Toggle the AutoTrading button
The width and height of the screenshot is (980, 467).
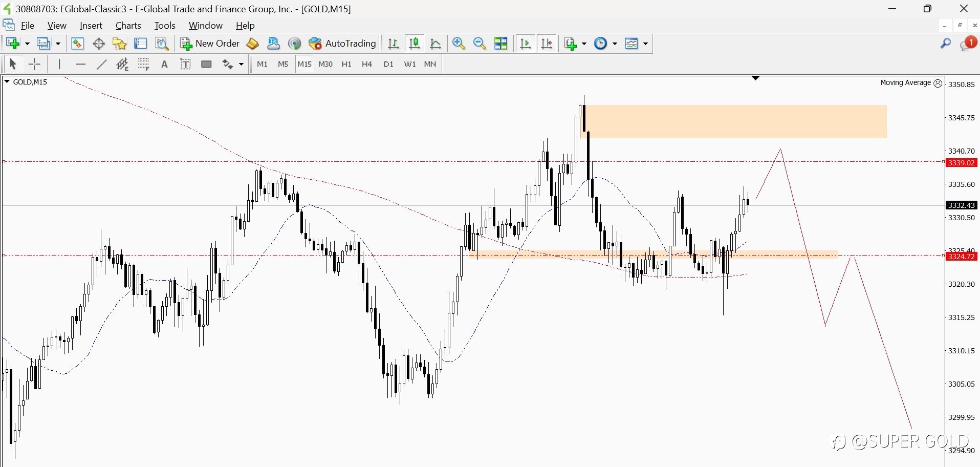(342, 44)
